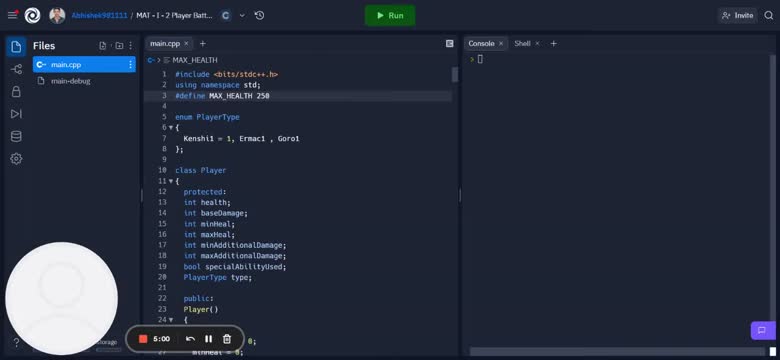The height and width of the screenshot is (360, 780).
Task: Open the Settings gear sidebar icon
Action: pyautogui.click(x=16, y=159)
